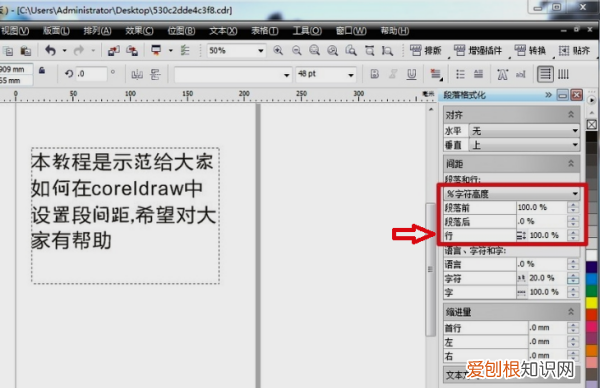The image size is (600, 388).
Task: Click the 转换 button
Action: (x=530, y=51)
